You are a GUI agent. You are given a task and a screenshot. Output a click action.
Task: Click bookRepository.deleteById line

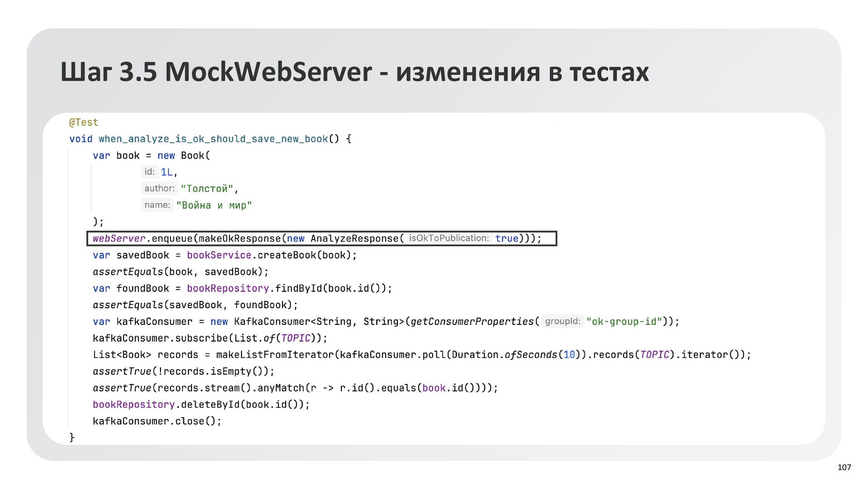(201, 404)
